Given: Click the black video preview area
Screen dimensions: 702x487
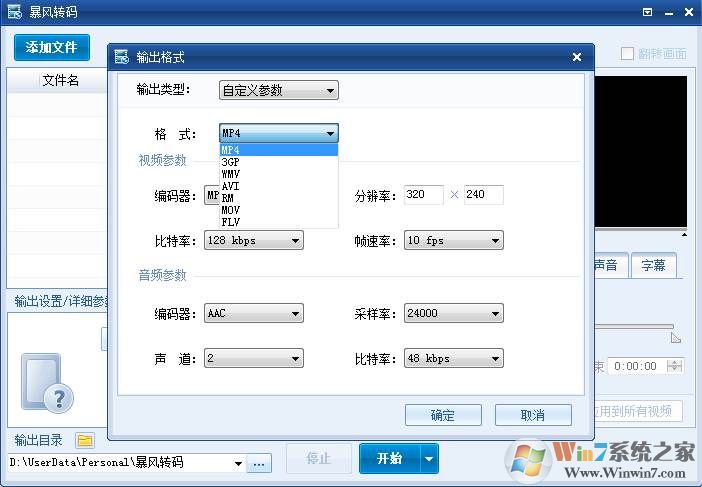Looking at the screenshot, I should pyautogui.click(x=641, y=151).
